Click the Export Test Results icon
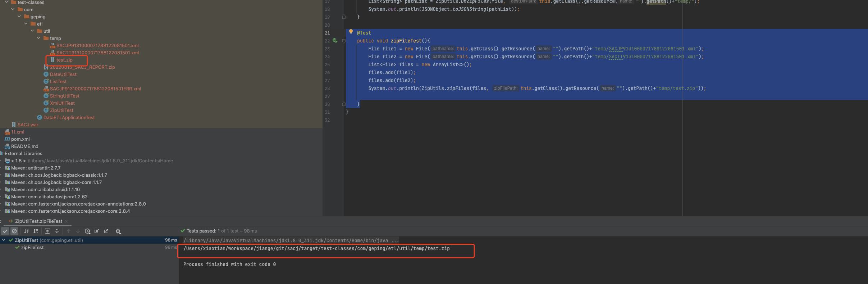This screenshot has width=868, height=284. tap(106, 231)
